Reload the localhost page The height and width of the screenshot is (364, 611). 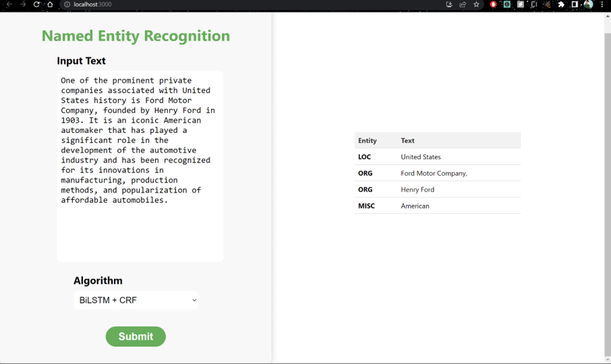tap(36, 4)
